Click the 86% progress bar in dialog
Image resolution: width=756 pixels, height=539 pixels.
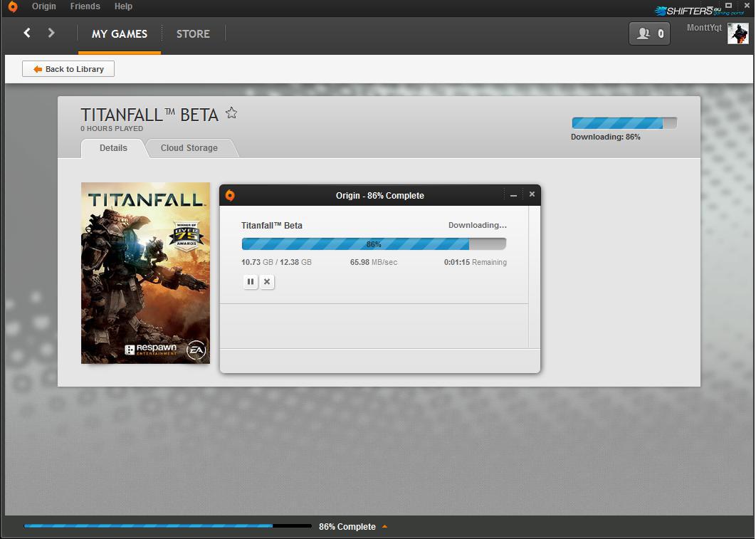pyautogui.click(x=374, y=244)
